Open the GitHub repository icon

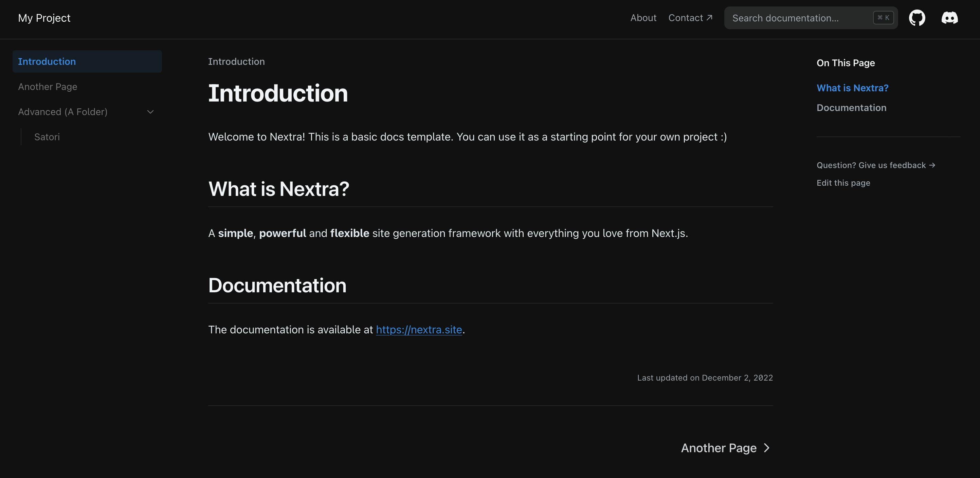coord(917,18)
